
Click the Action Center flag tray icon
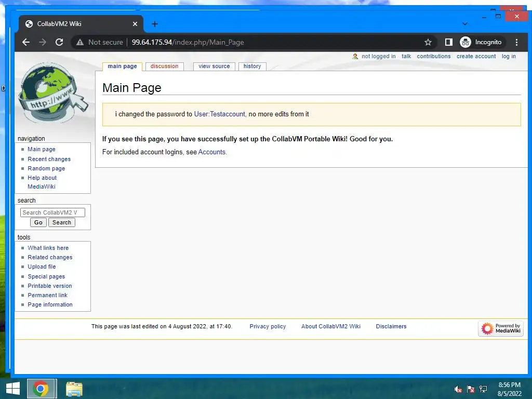471,389
